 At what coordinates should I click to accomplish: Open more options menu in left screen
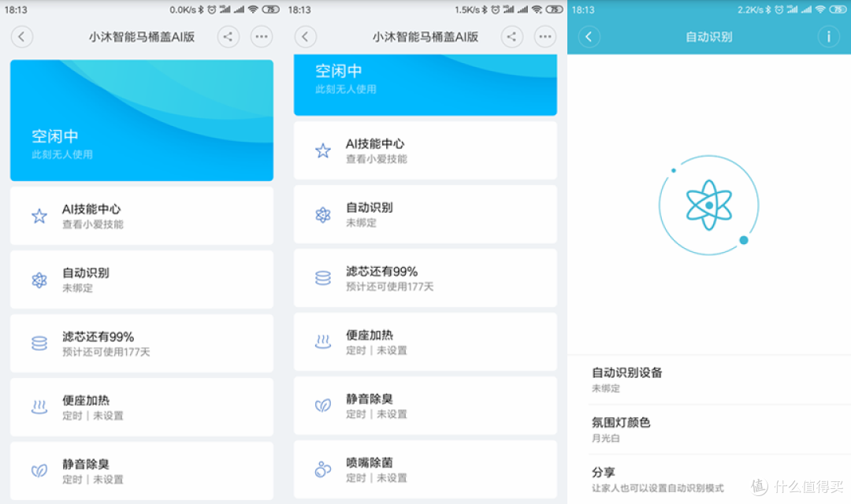point(262,37)
